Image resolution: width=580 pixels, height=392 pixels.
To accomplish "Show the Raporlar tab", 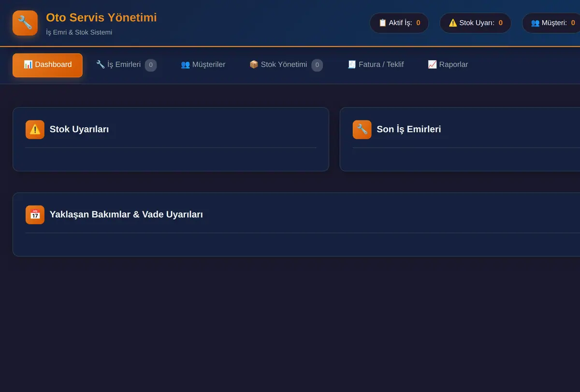I will (x=448, y=65).
